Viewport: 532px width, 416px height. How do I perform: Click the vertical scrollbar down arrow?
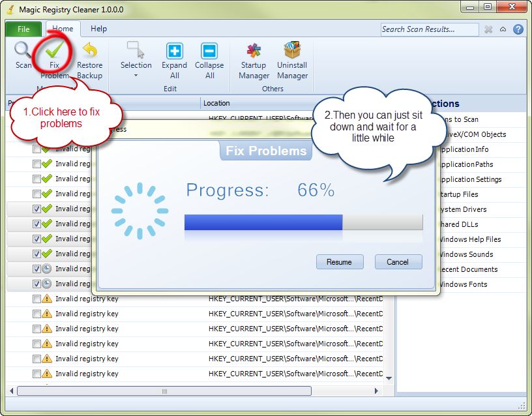(389, 378)
